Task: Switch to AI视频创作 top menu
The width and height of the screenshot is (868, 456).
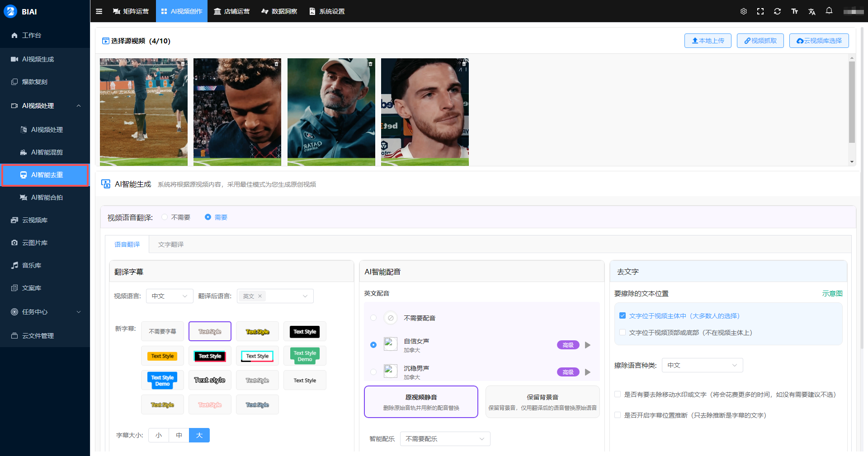Action: tap(182, 11)
